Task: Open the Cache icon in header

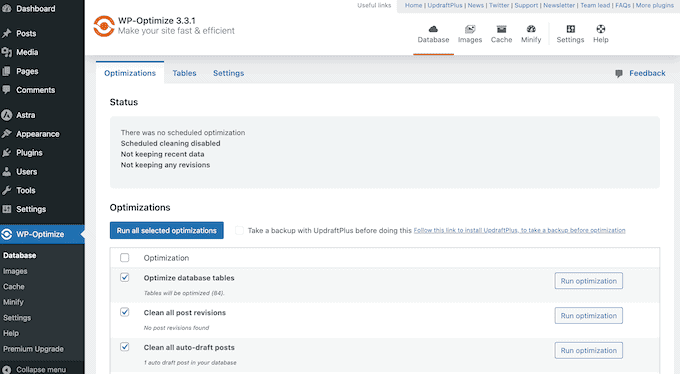Action: (x=501, y=29)
